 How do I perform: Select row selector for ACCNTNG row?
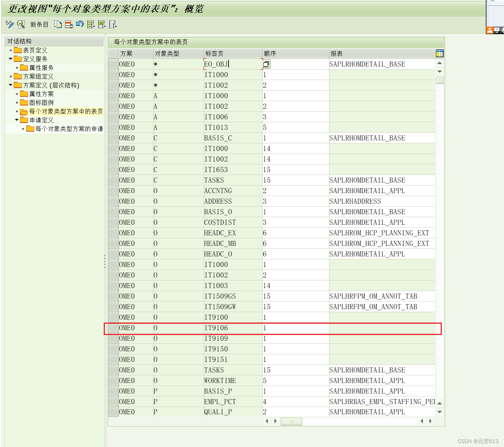[x=114, y=191]
